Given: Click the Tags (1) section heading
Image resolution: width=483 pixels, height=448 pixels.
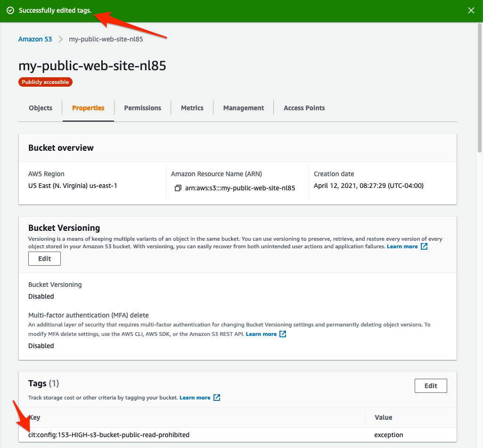Looking at the screenshot, I should [x=43, y=383].
